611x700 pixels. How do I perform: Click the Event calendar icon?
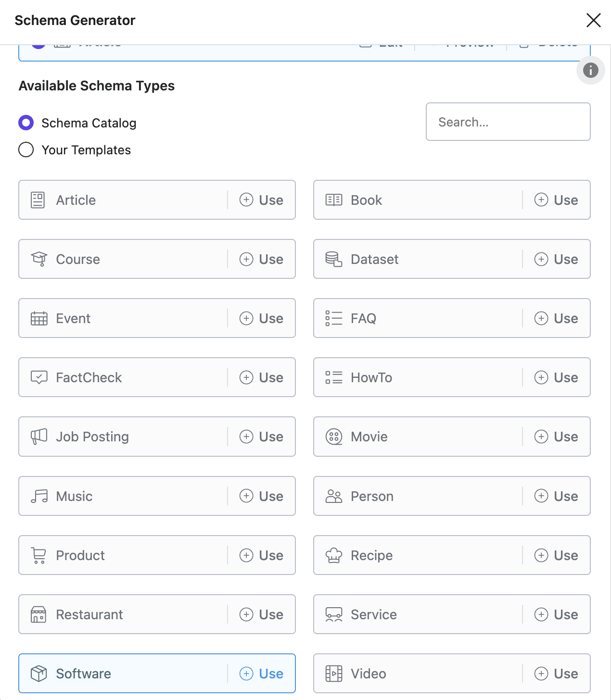(39, 318)
